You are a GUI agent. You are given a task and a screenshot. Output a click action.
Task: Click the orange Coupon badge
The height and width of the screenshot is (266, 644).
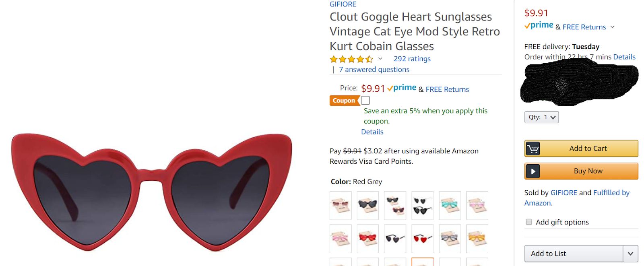click(x=344, y=101)
